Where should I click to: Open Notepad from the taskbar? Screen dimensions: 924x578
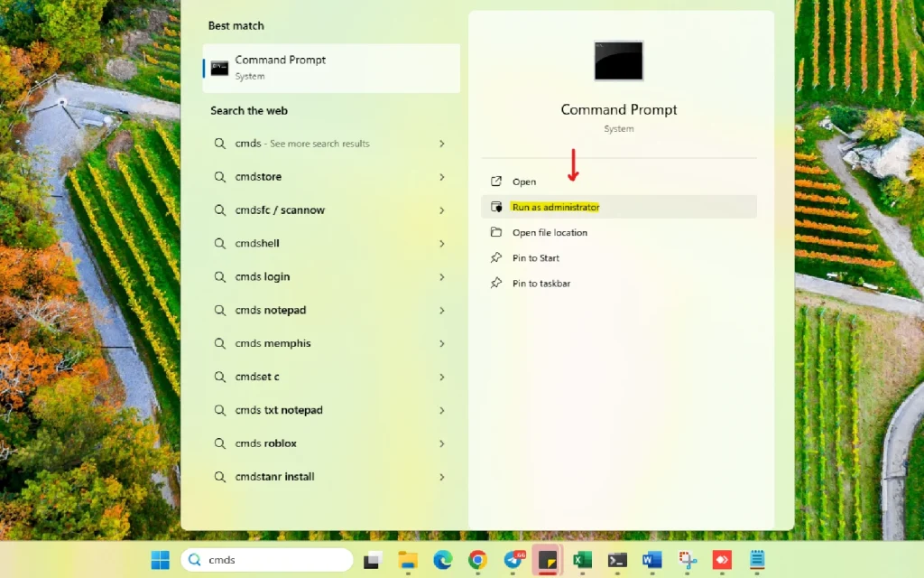(x=757, y=560)
